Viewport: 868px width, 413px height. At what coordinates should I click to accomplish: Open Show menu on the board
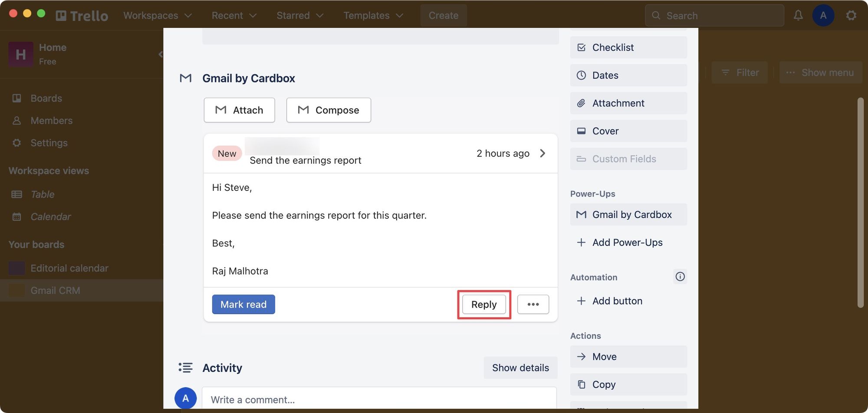pyautogui.click(x=821, y=72)
